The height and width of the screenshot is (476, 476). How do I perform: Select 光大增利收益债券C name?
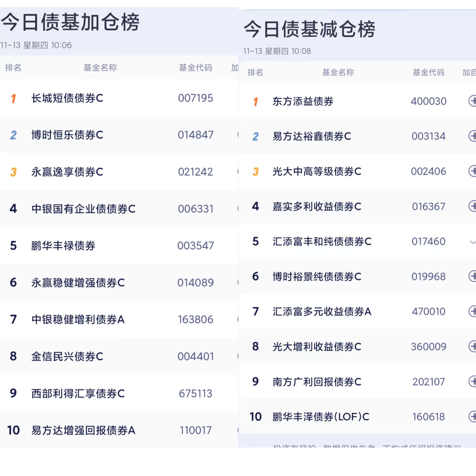tap(317, 347)
